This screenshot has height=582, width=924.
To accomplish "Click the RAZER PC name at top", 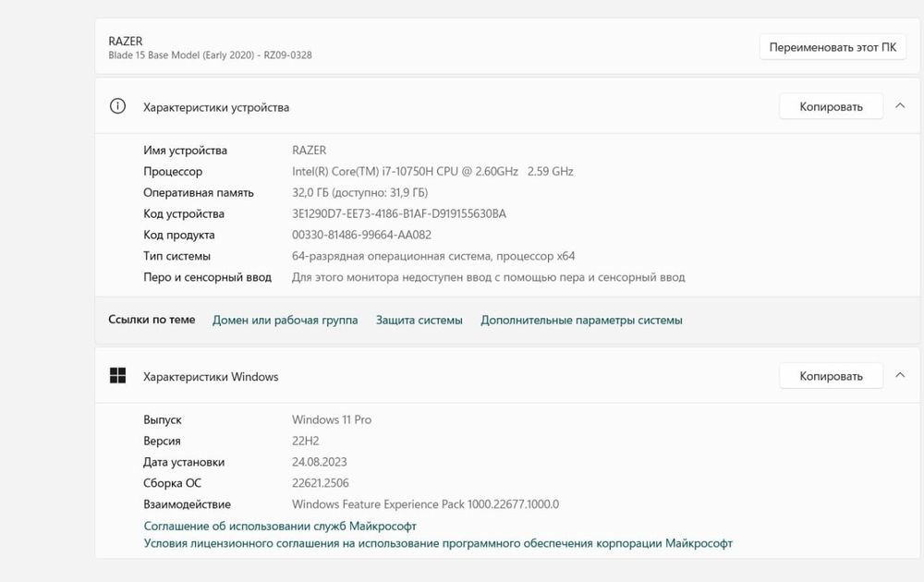I will (126, 41).
